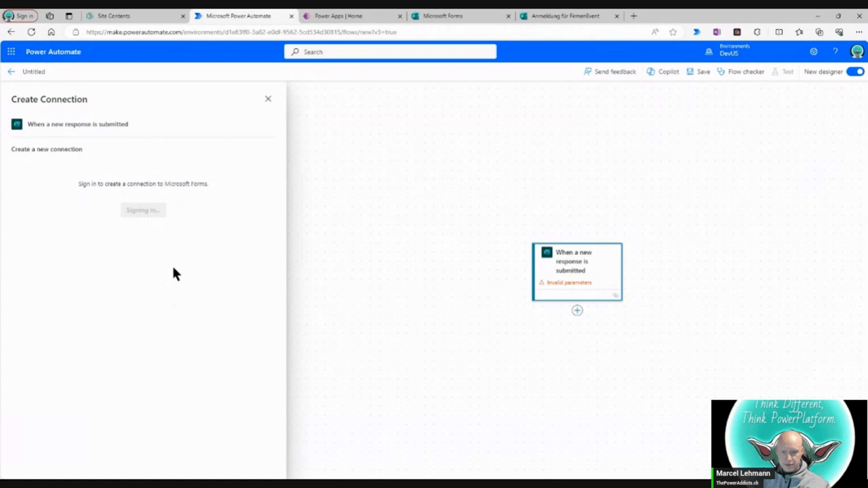
Task: Click the 'Signing in...' button
Action: tap(143, 210)
